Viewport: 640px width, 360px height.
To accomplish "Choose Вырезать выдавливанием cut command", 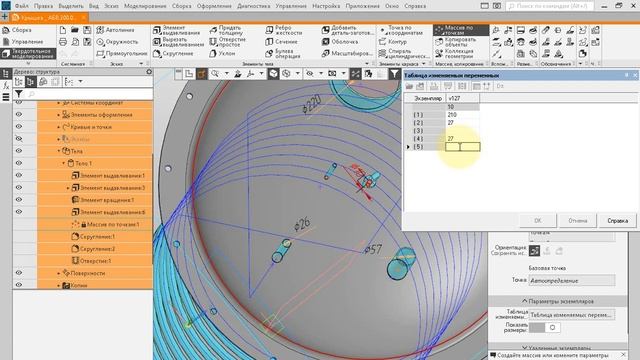I will click(x=178, y=42).
